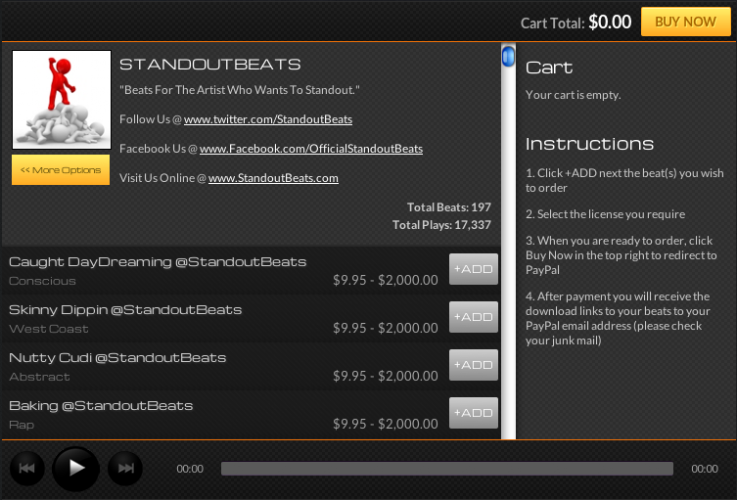Click the Cart Total $0.00 amount
Screen dimensions: 737x500
pyautogui.click(x=610, y=22)
